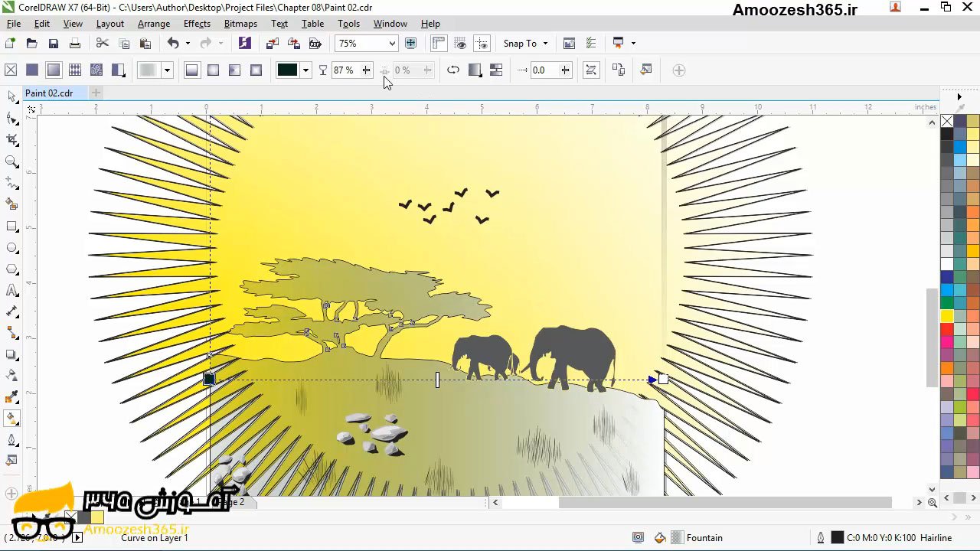This screenshot has height=551, width=980.
Task: Open the Effects menu
Action: pyautogui.click(x=197, y=24)
